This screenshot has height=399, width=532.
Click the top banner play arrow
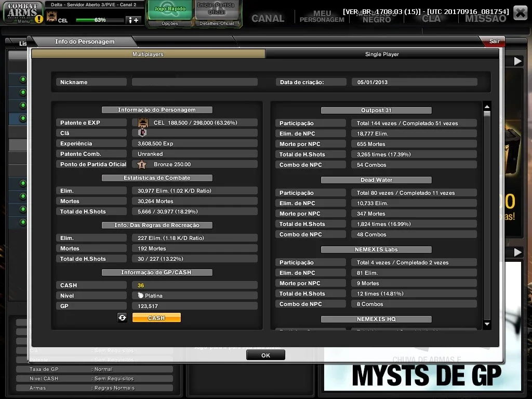point(517,61)
